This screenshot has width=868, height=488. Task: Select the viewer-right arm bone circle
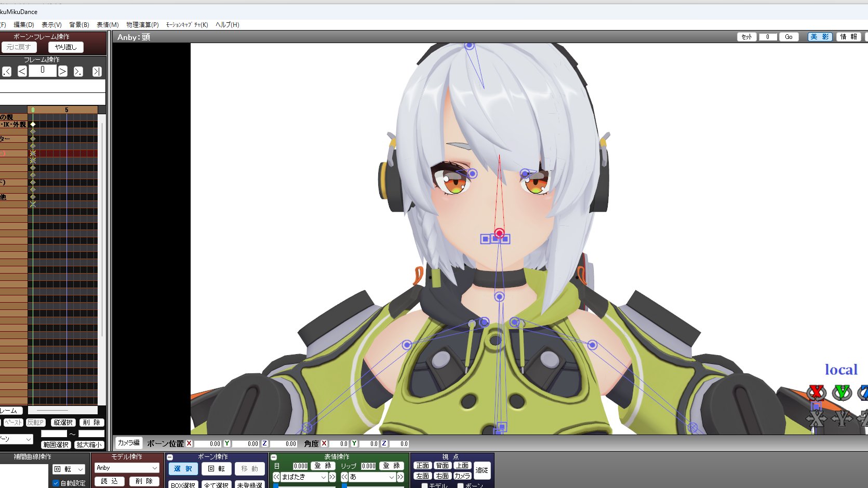coord(592,345)
